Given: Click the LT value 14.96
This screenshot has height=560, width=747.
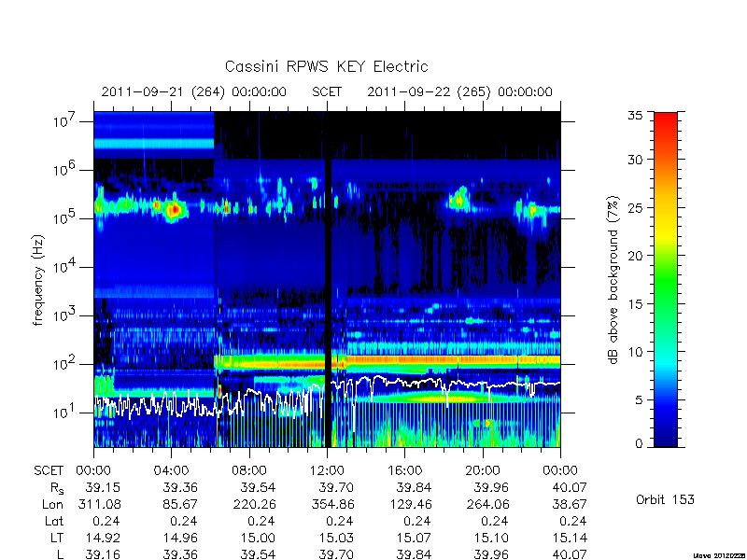Looking at the screenshot, I should (180, 538).
